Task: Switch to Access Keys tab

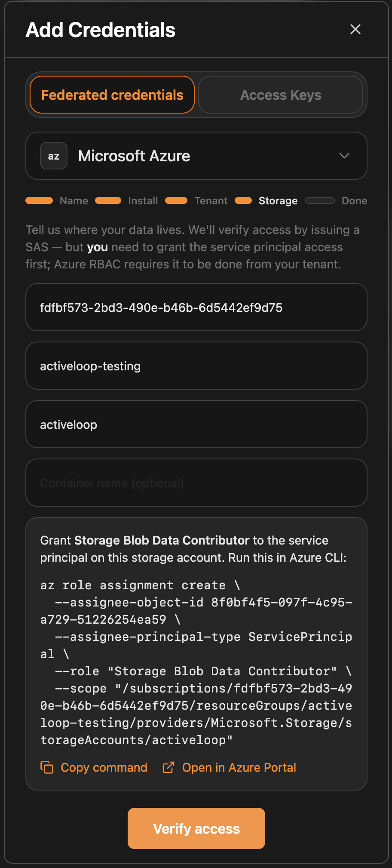Action: click(x=281, y=95)
